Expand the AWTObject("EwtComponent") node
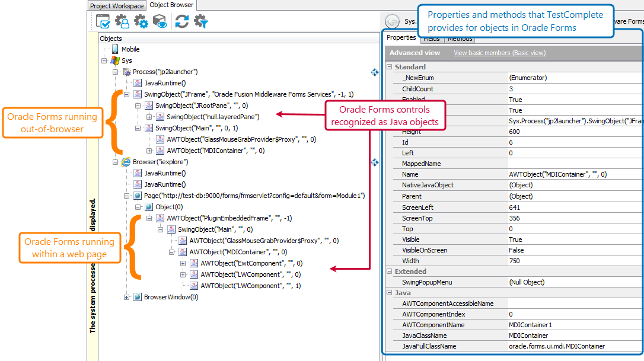The height and width of the screenshot is (361, 644). coord(183,263)
